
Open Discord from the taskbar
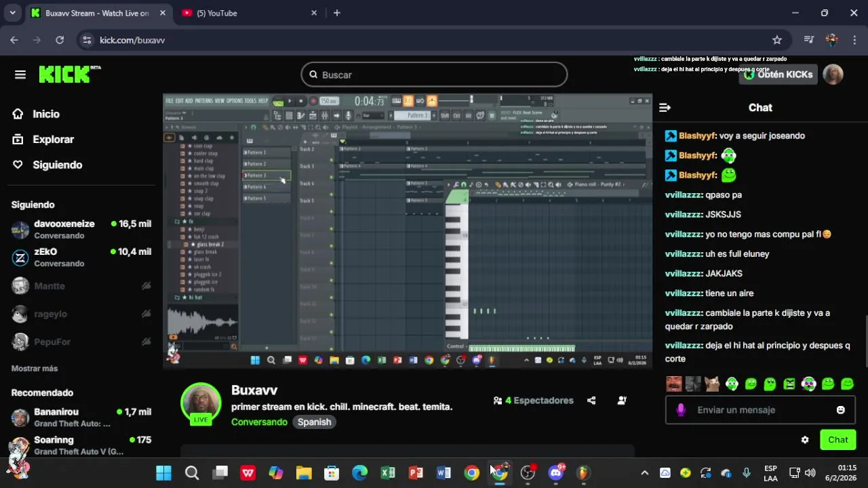point(556,473)
